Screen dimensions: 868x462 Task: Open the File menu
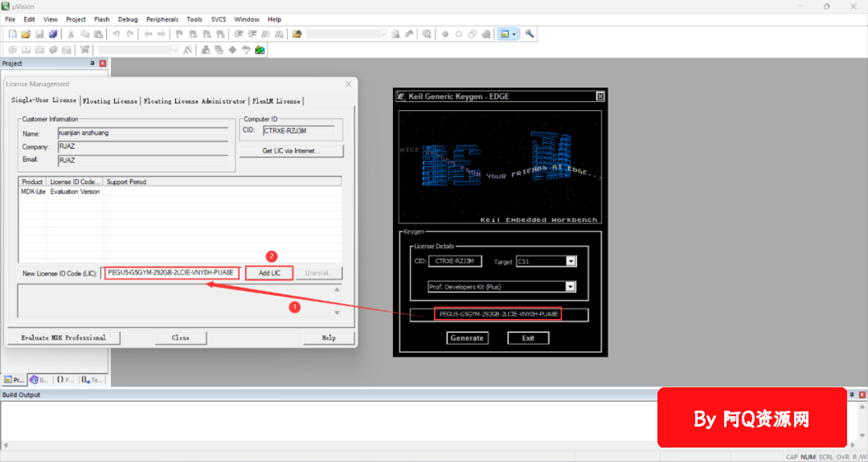click(x=10, y=19)
